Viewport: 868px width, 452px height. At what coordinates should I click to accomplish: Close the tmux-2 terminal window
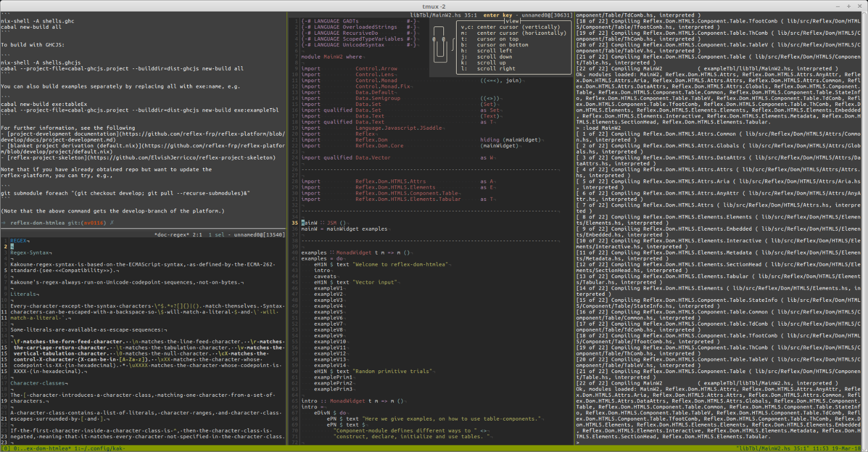click(860, 6)
